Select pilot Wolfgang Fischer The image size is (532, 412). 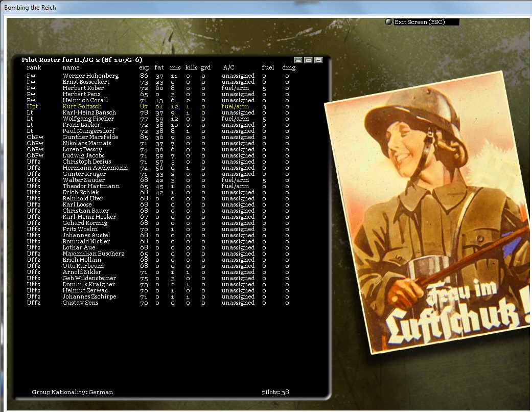[x=88, y=119]
